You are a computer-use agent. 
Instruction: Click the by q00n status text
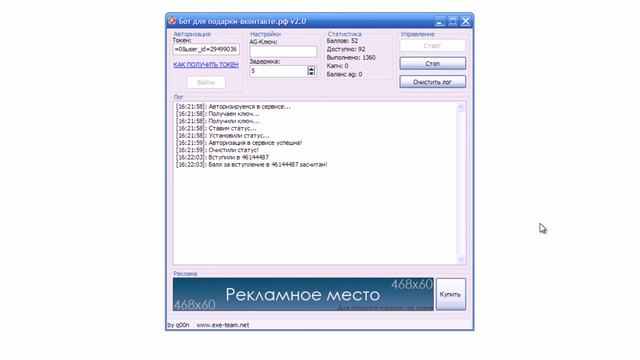pos(178,325)
